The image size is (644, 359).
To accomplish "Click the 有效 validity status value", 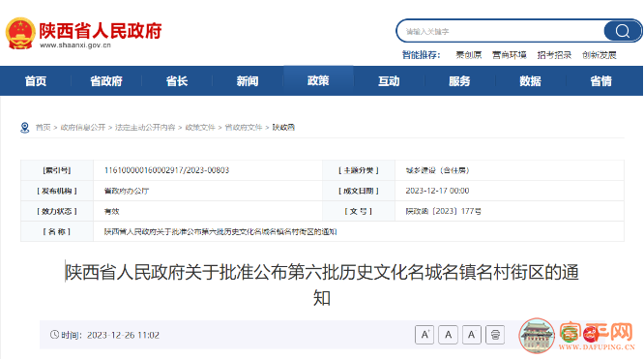I will pos(112,211).
